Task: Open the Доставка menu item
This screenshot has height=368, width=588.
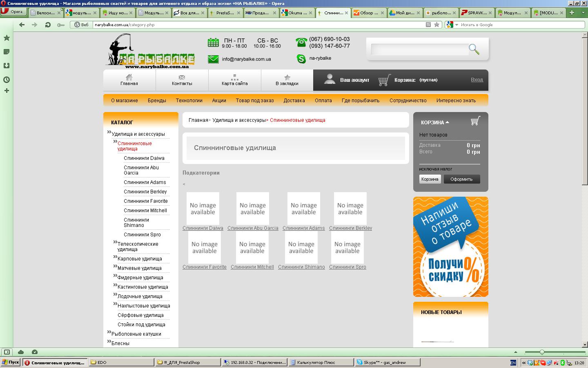Action: [294, 101]
